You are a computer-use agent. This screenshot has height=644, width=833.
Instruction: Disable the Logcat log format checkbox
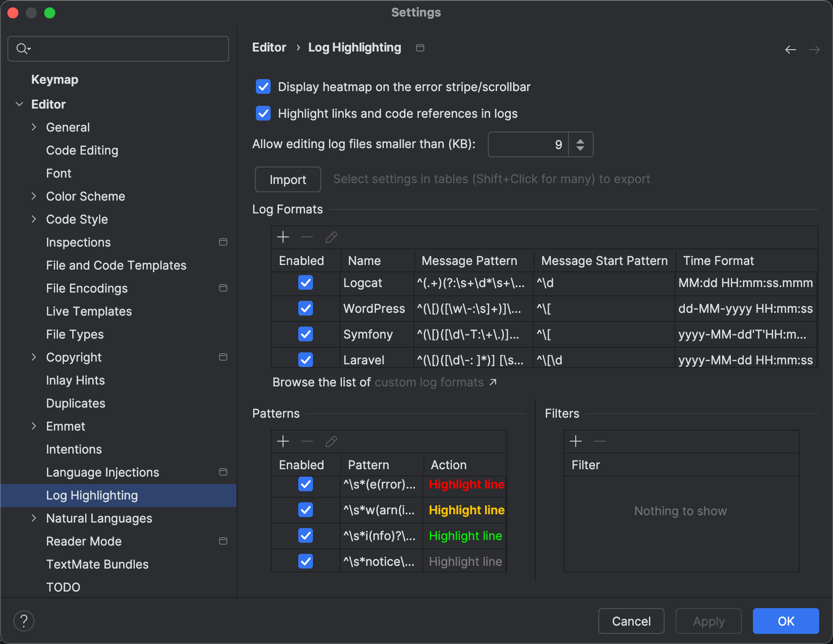306,282
